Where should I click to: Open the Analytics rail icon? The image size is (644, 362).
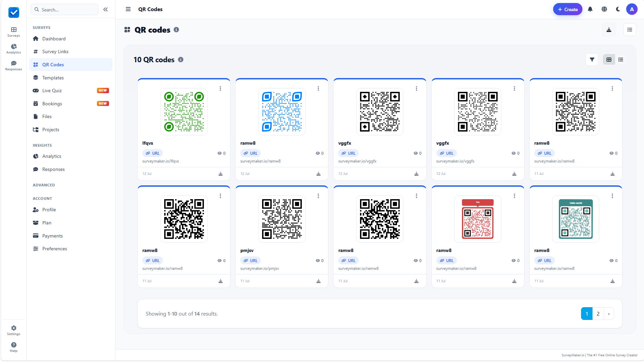coord(13,49)
